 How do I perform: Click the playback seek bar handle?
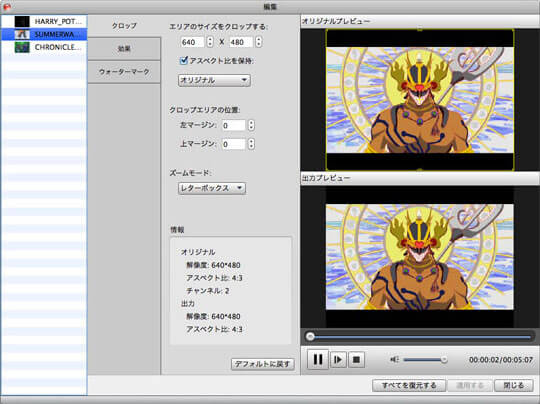click(x=310, y=336)
